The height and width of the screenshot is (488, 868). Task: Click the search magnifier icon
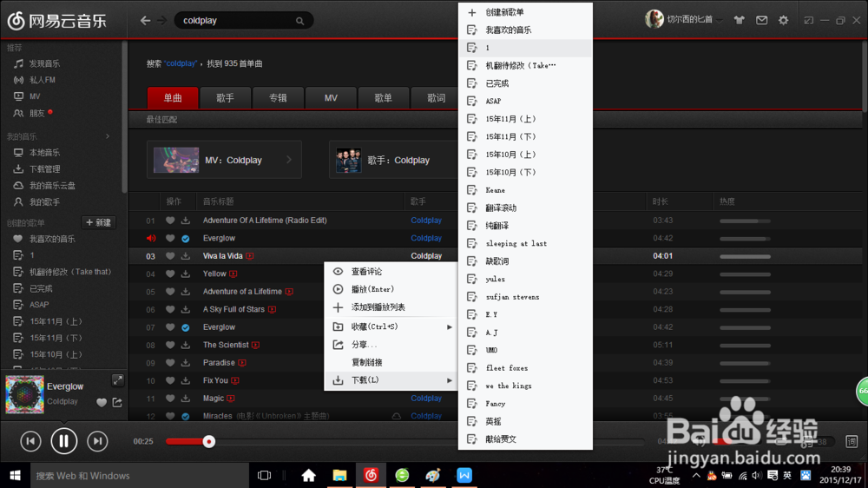pyautogui.click(x=299, y=21)
